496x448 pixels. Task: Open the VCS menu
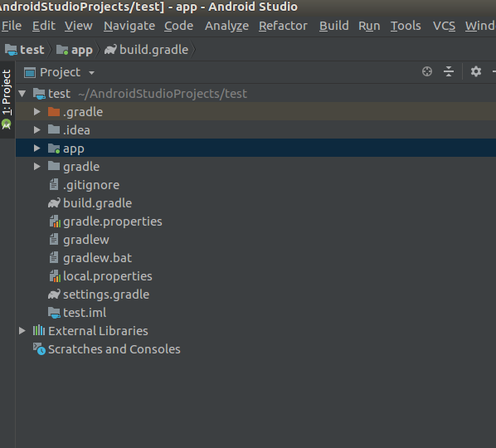coord(444,26)
